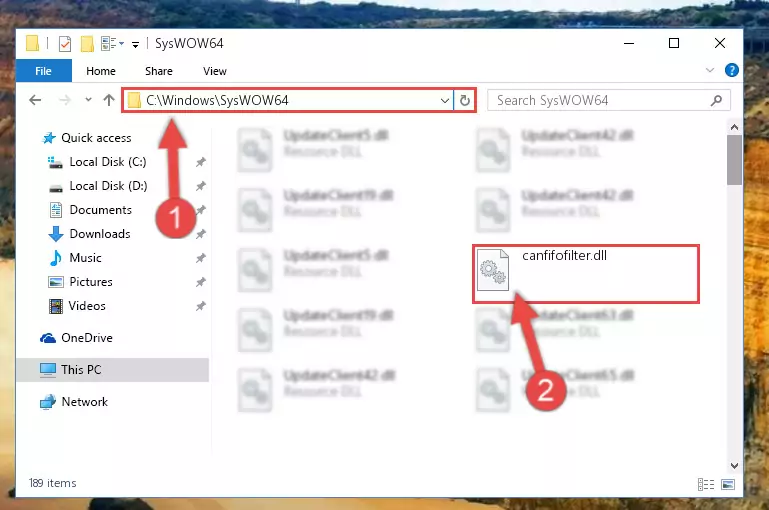Maximize the SysWOW64 window
The height and width of the screenshot is (510, 769).
point(674,44)
